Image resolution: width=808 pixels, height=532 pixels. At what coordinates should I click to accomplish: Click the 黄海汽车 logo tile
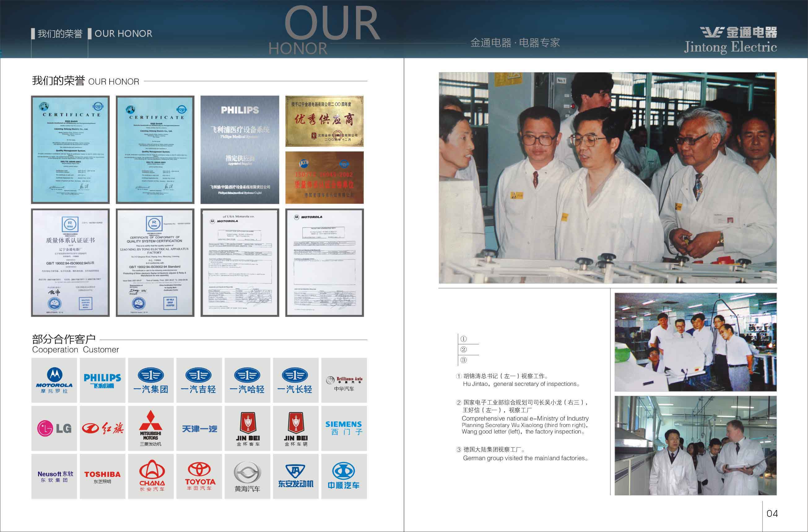(247, 476)
